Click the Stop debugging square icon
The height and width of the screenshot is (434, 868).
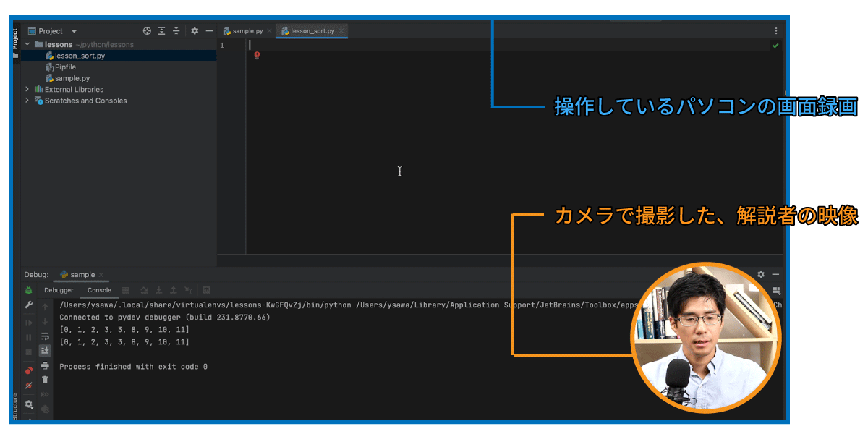point(29,352)
